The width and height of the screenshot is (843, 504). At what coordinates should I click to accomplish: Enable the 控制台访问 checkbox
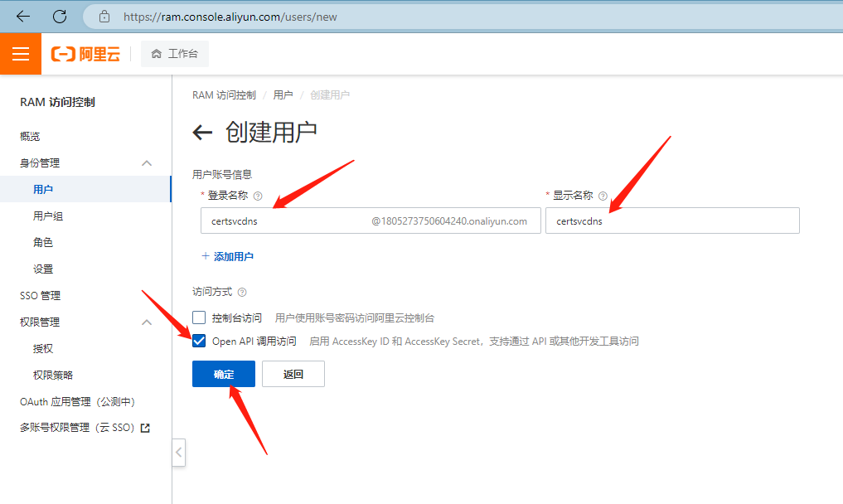coord(199,317)
